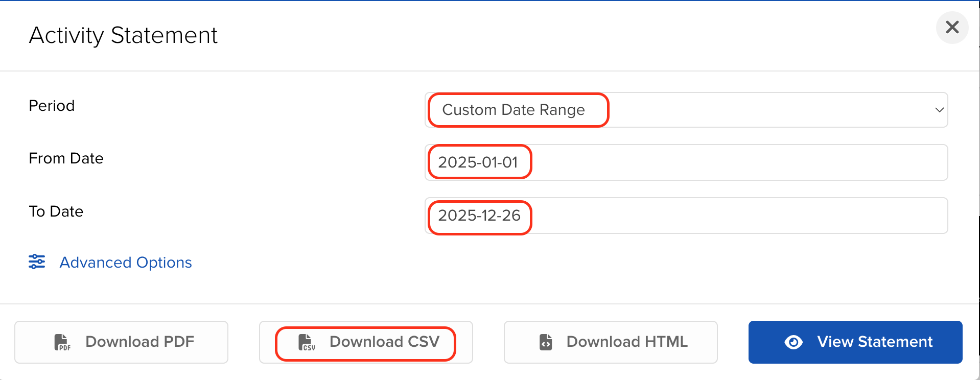Viewport: 980px width, 380px height.
Task: Click the CSV file icon on Download CSV
Action: click(x=307, y=342)
